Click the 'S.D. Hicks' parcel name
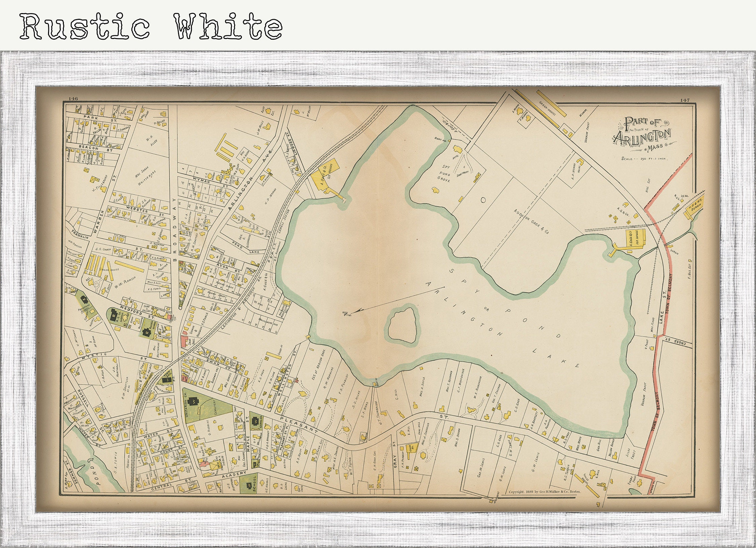 tap(357, 400)
